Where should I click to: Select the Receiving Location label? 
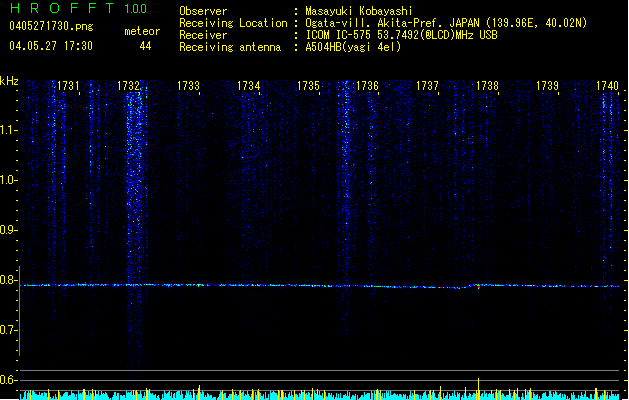pyautogui.click(x=233, y=23)
